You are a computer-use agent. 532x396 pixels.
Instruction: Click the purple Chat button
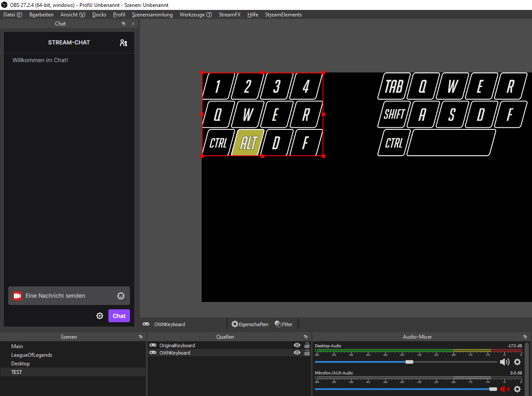click(119, 316)
